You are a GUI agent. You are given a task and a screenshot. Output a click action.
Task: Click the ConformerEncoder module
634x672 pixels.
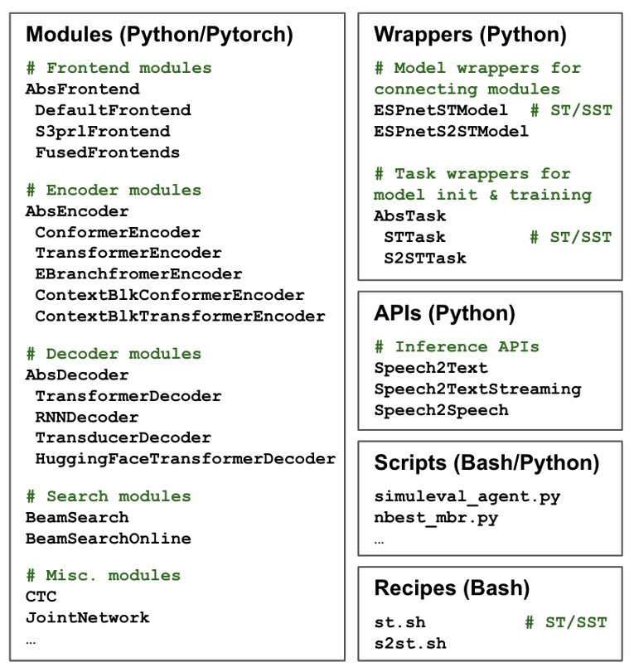(x=118, y=232)
